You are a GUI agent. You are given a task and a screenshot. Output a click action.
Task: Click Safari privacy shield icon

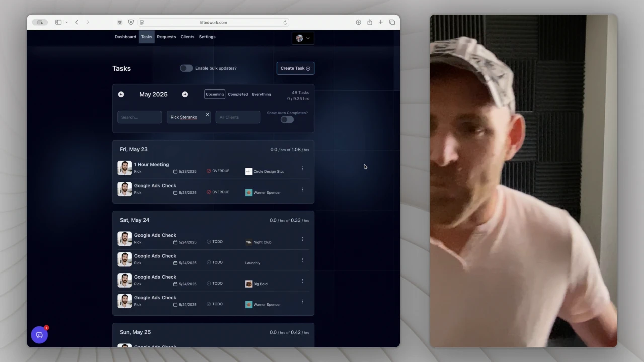pos(120,22)
